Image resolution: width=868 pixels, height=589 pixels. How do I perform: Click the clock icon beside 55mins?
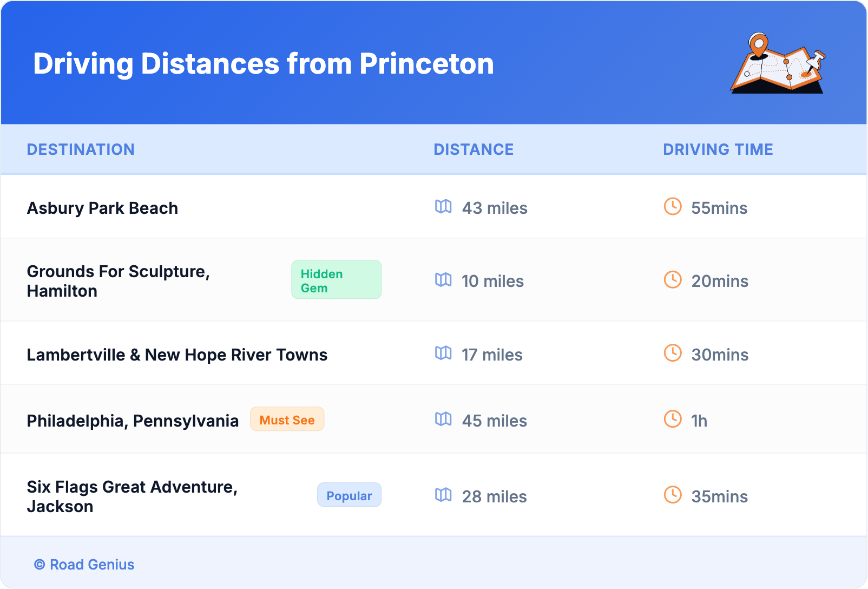click(x=673, y=207)
